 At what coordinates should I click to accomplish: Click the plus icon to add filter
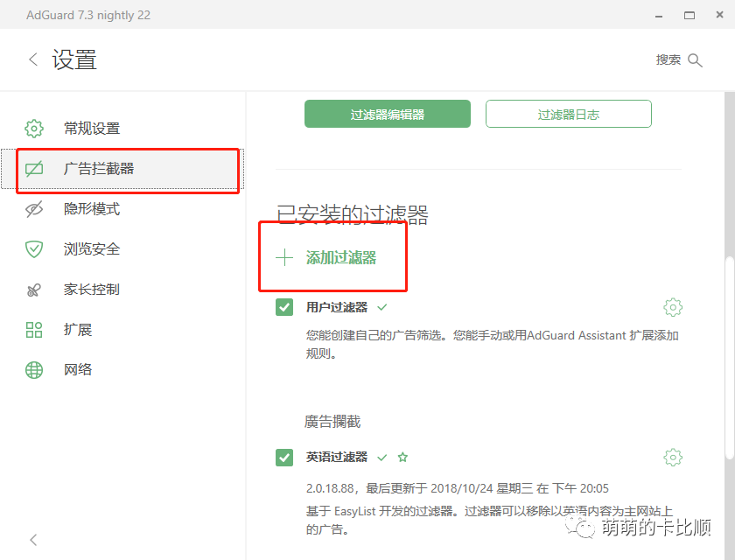[x=284, y=257]
